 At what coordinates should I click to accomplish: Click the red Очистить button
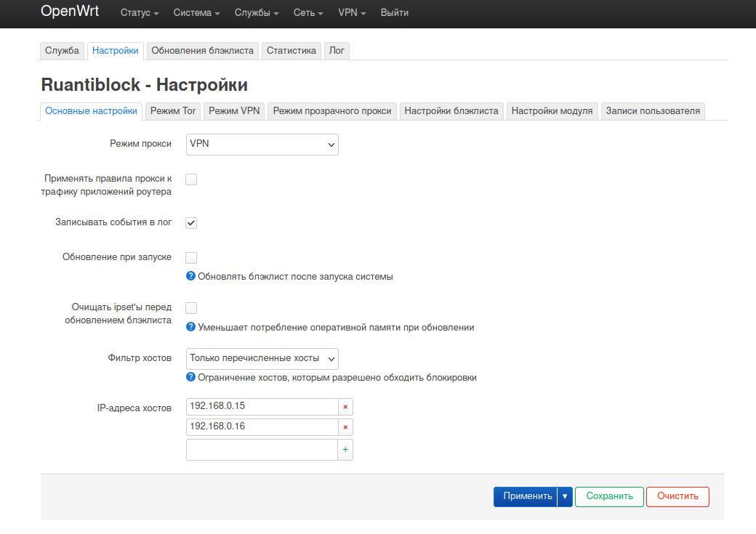click(x=678, y=496)
